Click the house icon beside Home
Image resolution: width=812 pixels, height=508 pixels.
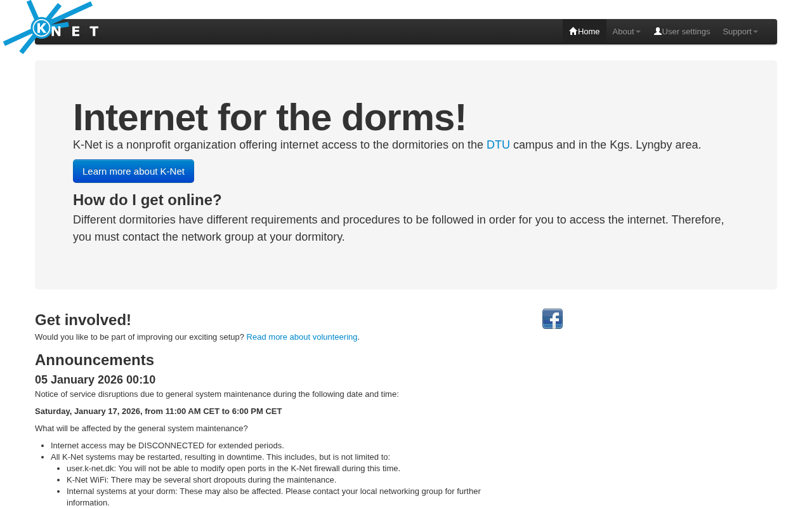[x=573, y=31]
